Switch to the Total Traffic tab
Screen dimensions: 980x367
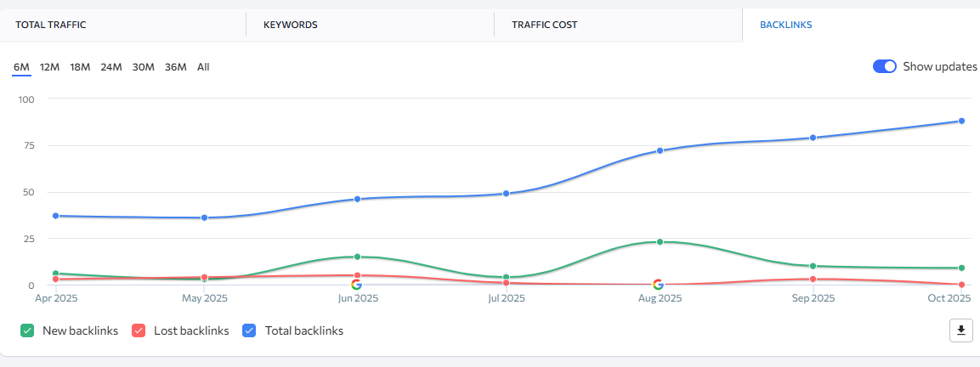click(51, 25)
